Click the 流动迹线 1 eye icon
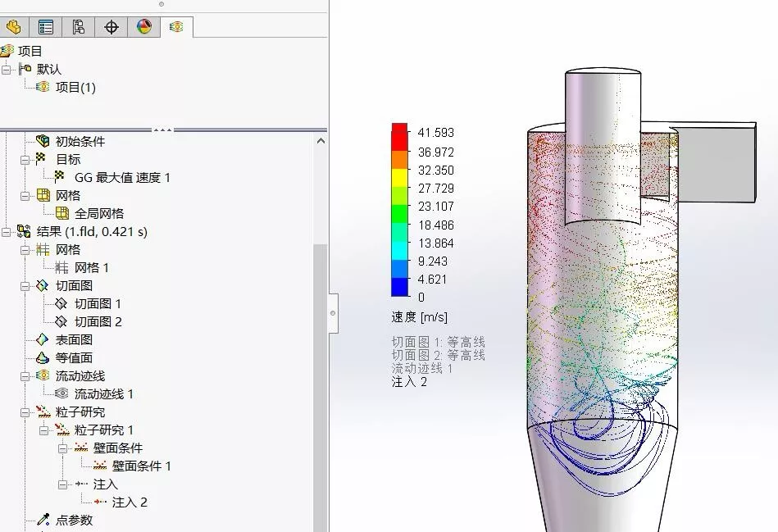The height and width of the screenshot is (532, 778). 62,393
